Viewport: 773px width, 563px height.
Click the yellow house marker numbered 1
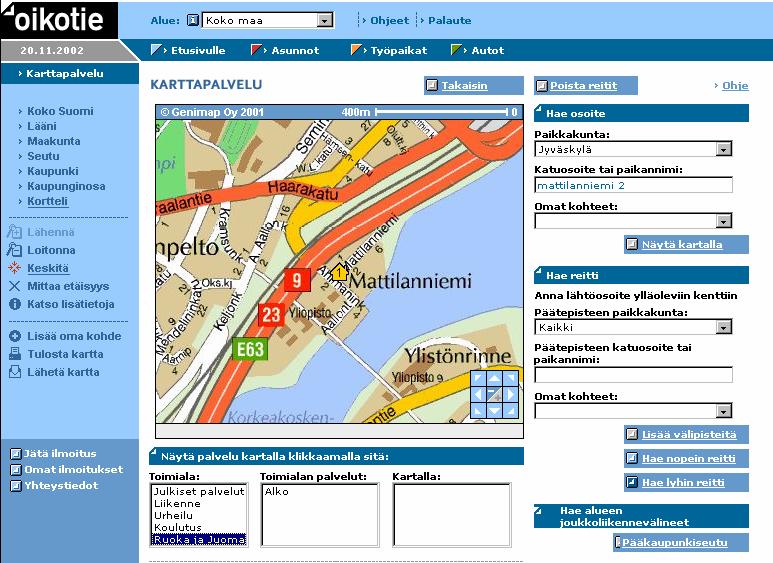[339, 272]
